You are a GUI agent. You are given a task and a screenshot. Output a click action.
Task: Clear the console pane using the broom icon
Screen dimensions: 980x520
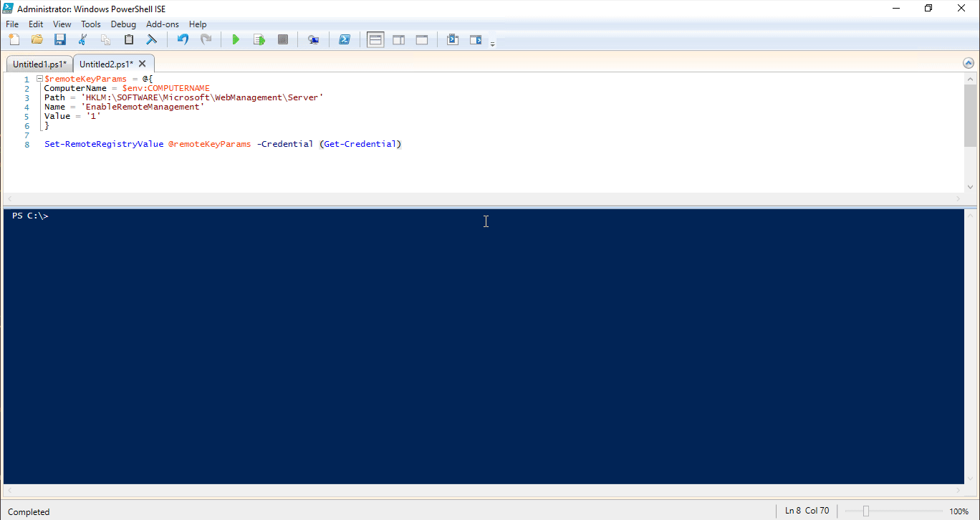[x=151, y=39]
